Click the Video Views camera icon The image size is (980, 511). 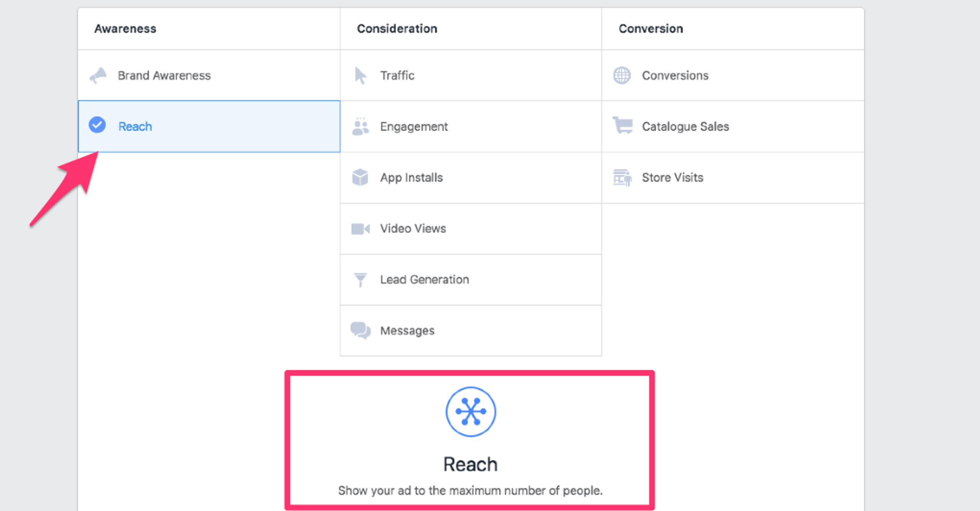(360, 229)
